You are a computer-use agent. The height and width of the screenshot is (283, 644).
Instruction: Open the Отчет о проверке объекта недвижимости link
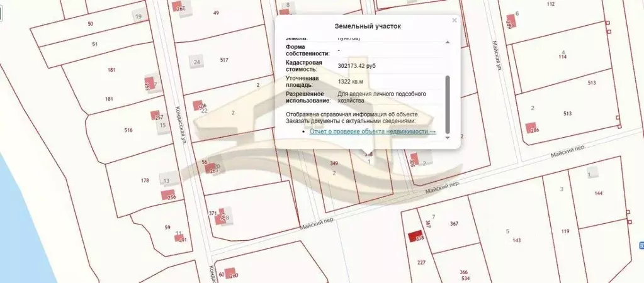pos(373,131)
